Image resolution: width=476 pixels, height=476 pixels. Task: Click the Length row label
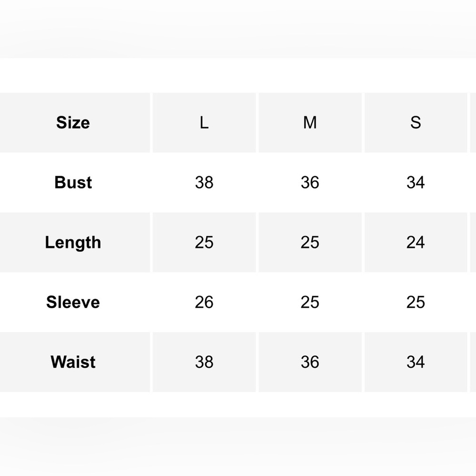73,243
